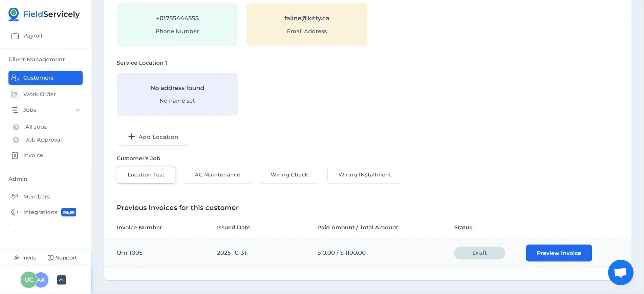Go to Job Approval page
Viewport: 644px width, 294px height.
tap(43, 140)
